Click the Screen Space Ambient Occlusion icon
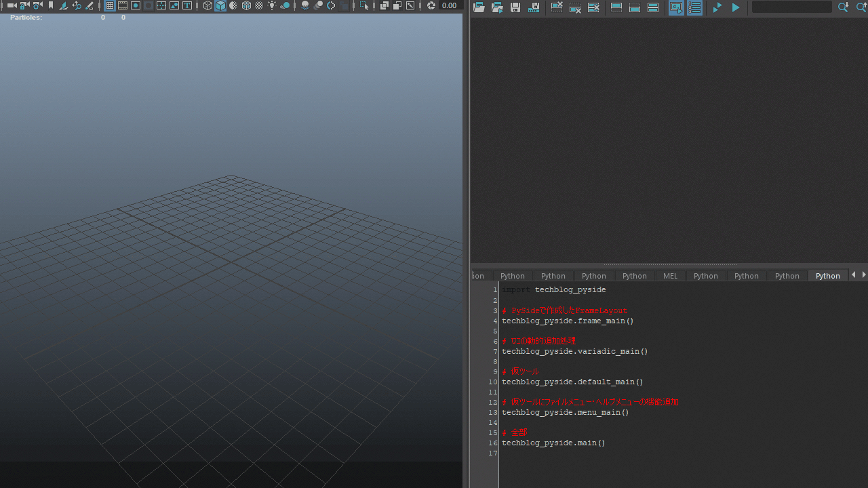The width and height of the screenshot is (868, 488). 305,5
